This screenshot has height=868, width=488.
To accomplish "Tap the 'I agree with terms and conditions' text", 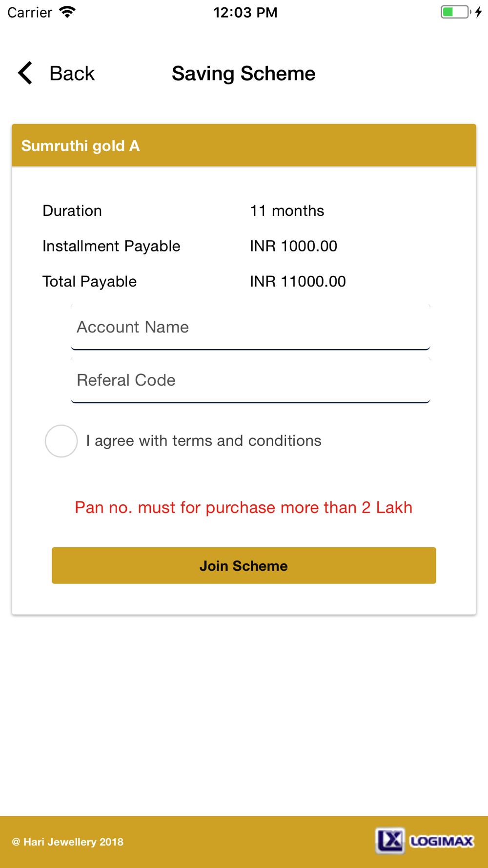I will point(203,441).
